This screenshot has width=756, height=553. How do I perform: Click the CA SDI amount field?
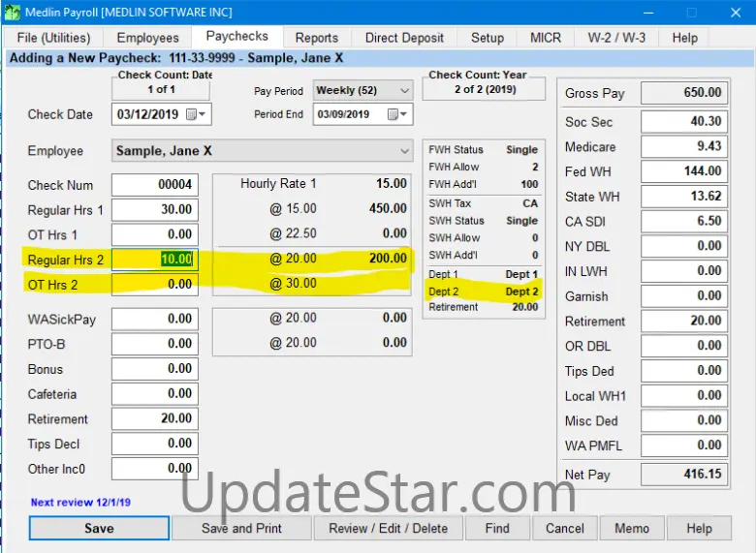pos(683,221)
